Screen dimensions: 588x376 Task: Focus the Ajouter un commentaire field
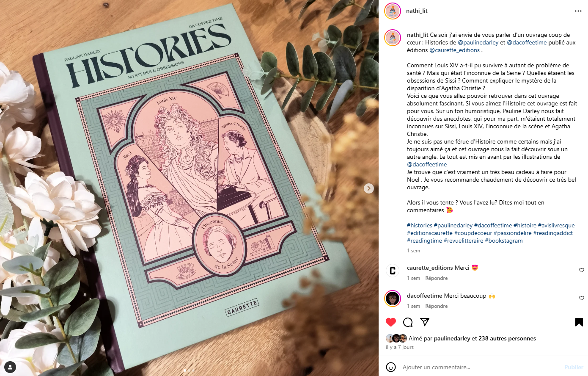480,367
